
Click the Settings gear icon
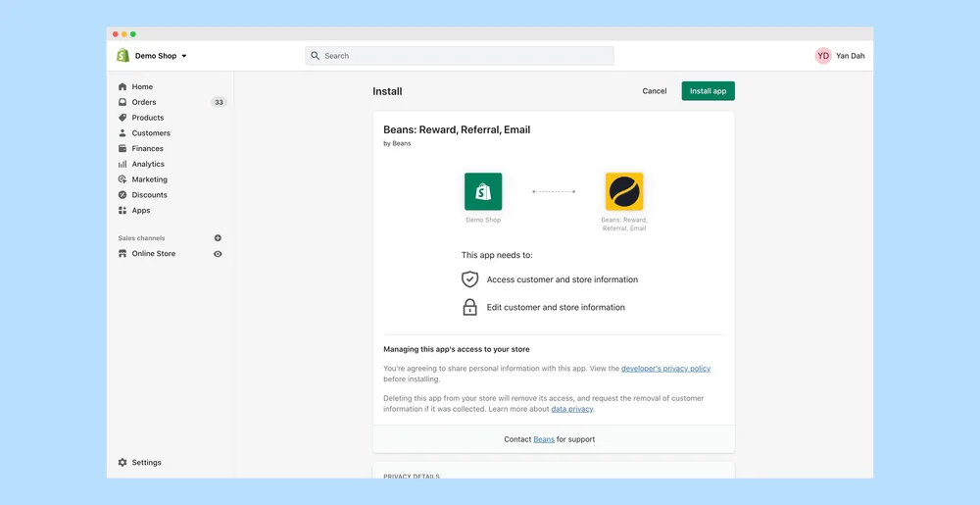tap(122, 463)
